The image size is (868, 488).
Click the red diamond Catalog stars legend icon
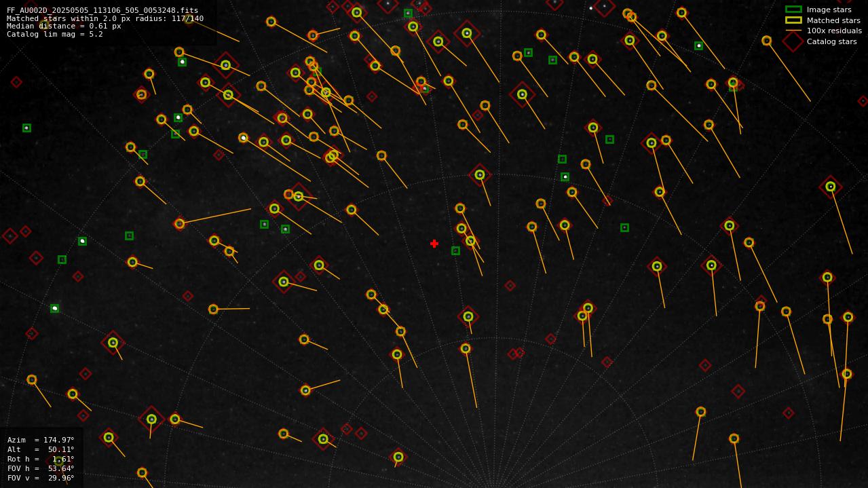tap(793, 41)
